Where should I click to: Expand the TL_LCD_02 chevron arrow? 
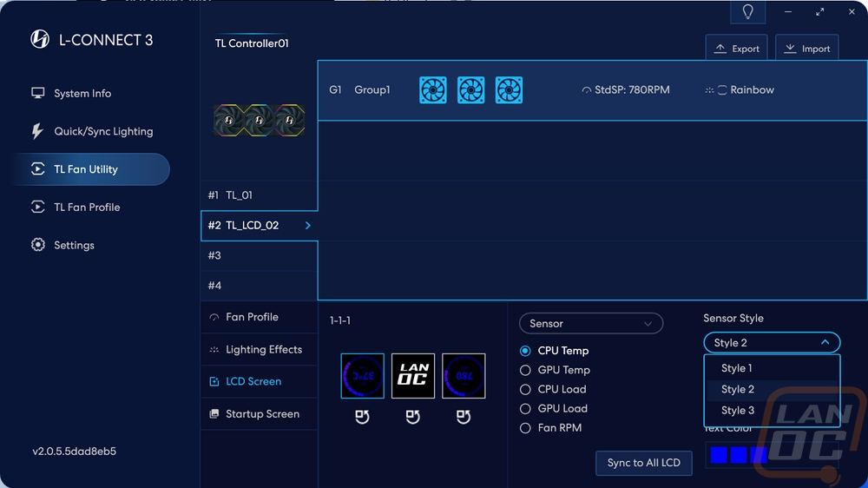tap(308, 226)
